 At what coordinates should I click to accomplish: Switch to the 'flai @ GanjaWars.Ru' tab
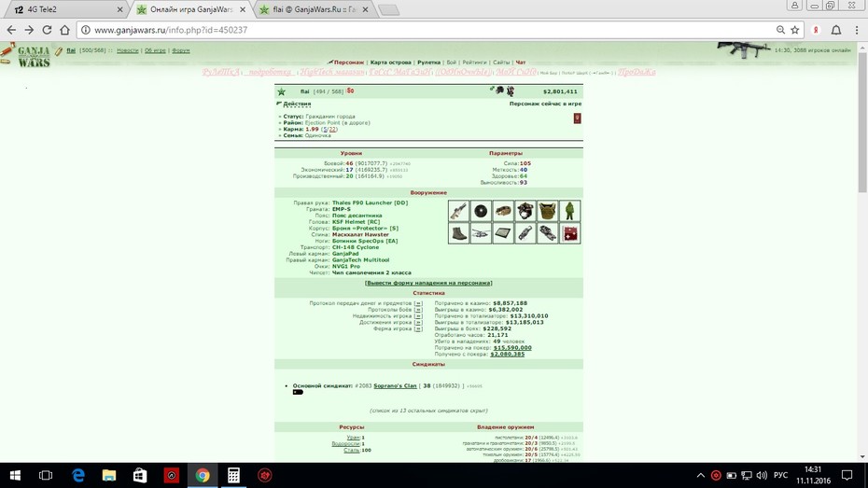[314, 9]
